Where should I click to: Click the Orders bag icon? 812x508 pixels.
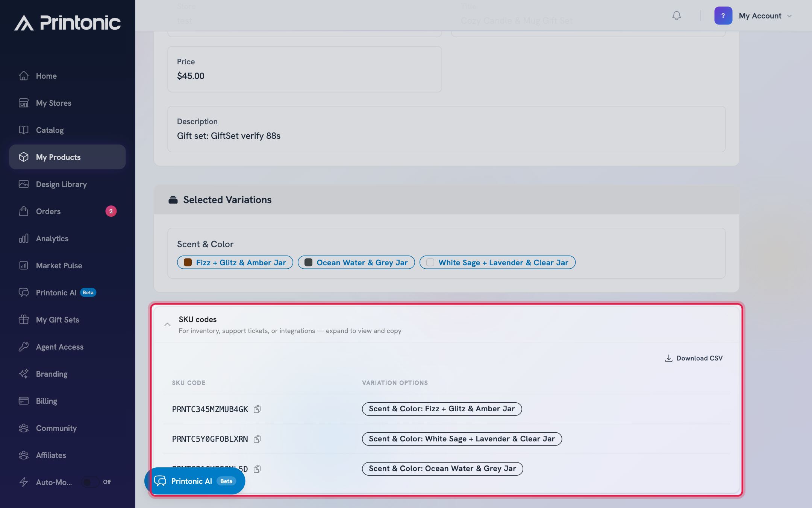tap(24, 211)
